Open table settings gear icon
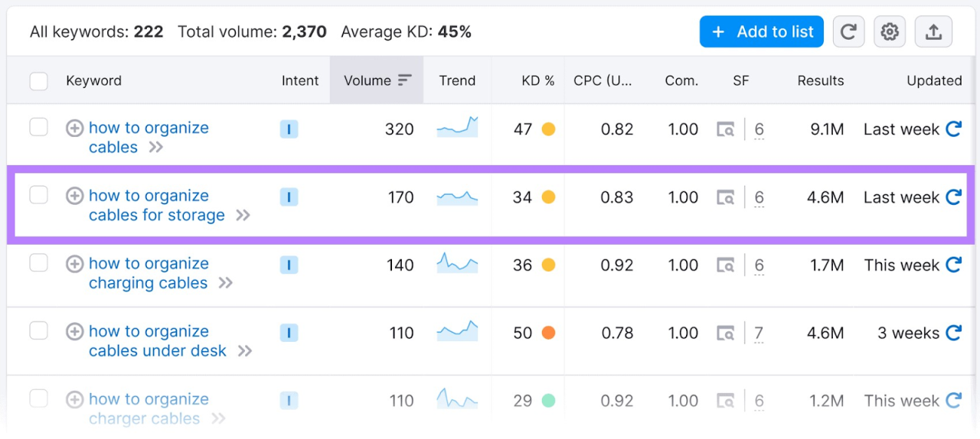 point(889,32)
